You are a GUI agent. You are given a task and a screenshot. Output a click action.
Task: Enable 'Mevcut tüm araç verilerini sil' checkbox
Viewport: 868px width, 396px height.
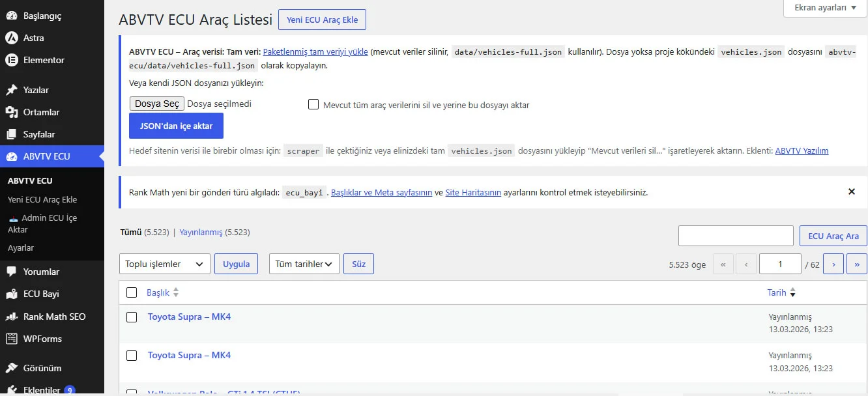[313, 104]
